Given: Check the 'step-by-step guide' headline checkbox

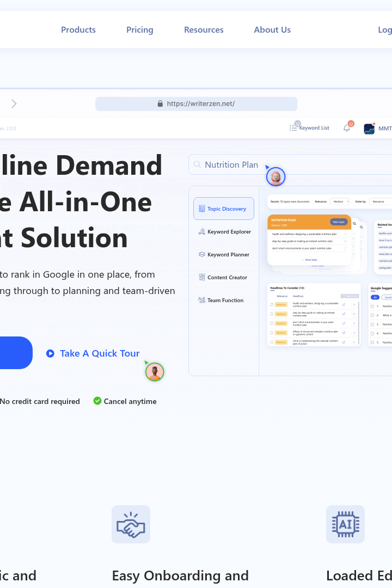Looking at the screenshot, I should tap(272, 314).
